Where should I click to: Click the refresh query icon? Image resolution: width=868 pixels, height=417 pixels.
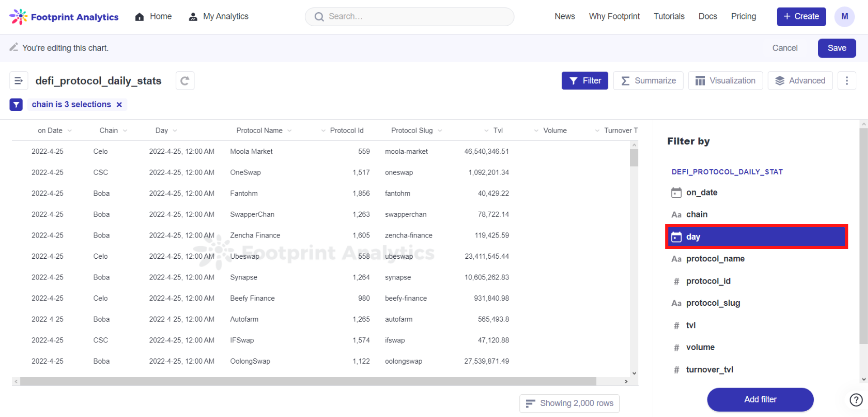[x=185, y=81]
